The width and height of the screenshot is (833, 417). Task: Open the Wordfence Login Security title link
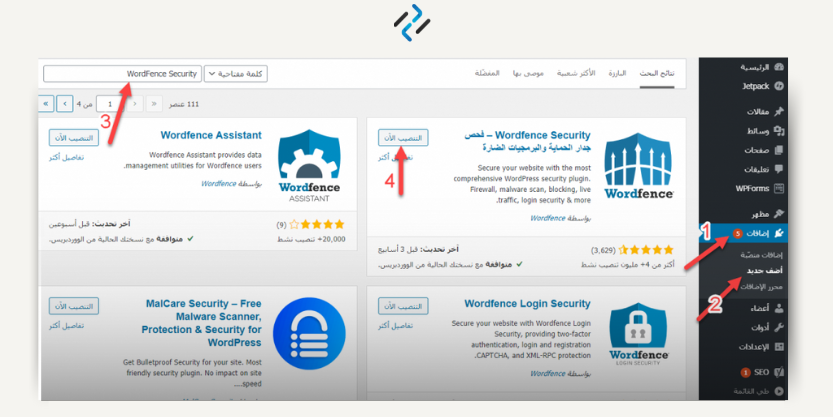(x=528, y=304)
